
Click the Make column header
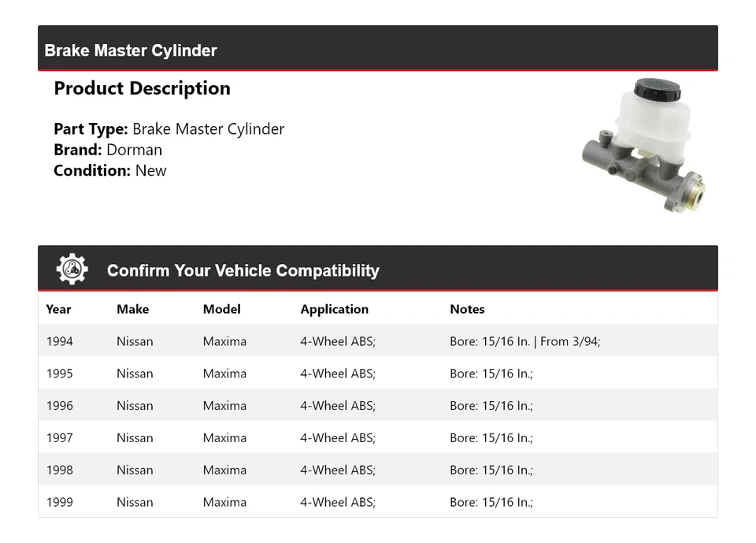(132, 309)
